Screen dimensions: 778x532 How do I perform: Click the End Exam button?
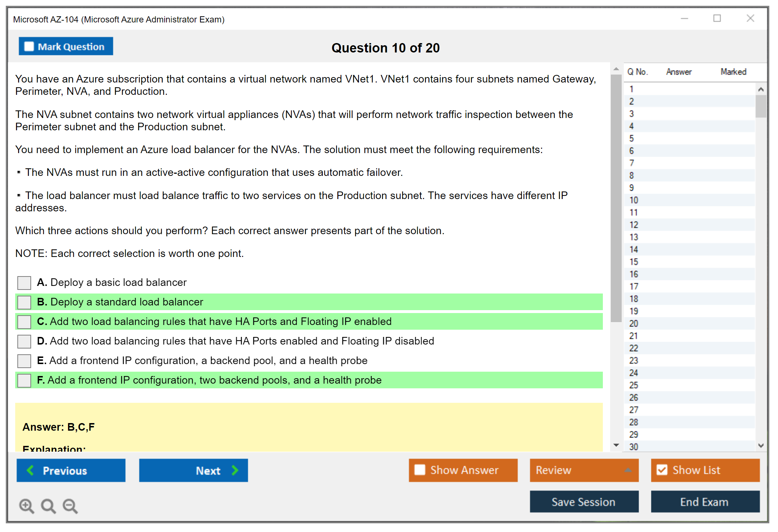coord(705,502)
